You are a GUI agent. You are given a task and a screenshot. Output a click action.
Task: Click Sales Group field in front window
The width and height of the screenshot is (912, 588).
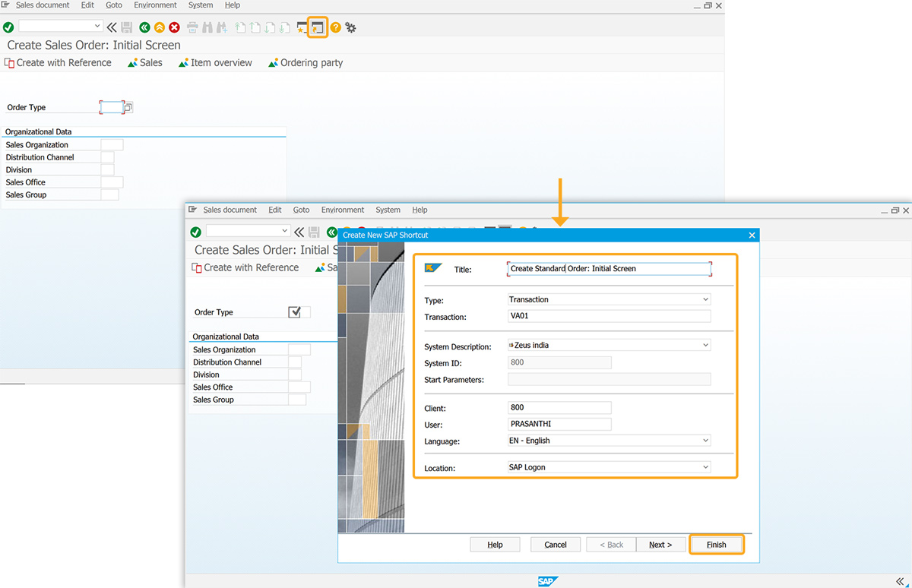point(297,400)
